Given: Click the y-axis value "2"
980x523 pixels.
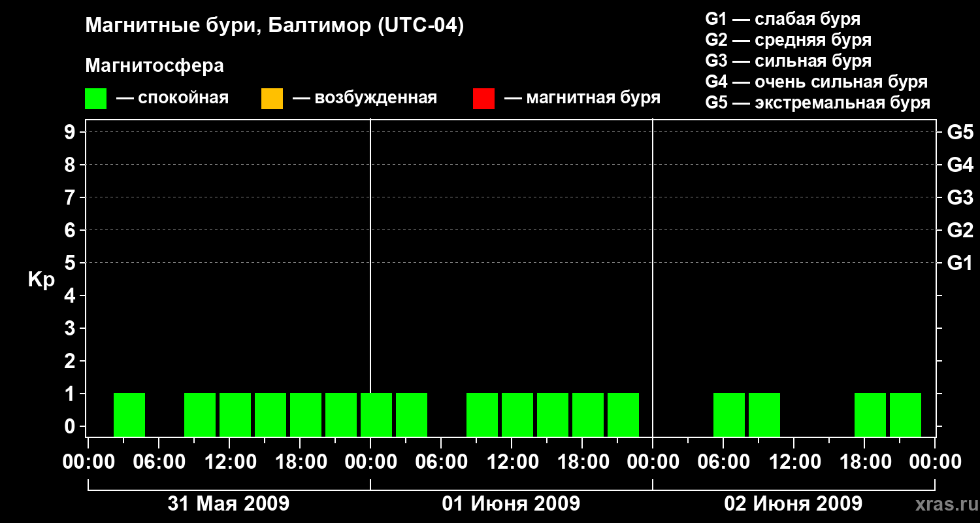Looking at the screenshot, I should (x=71, y=361).
